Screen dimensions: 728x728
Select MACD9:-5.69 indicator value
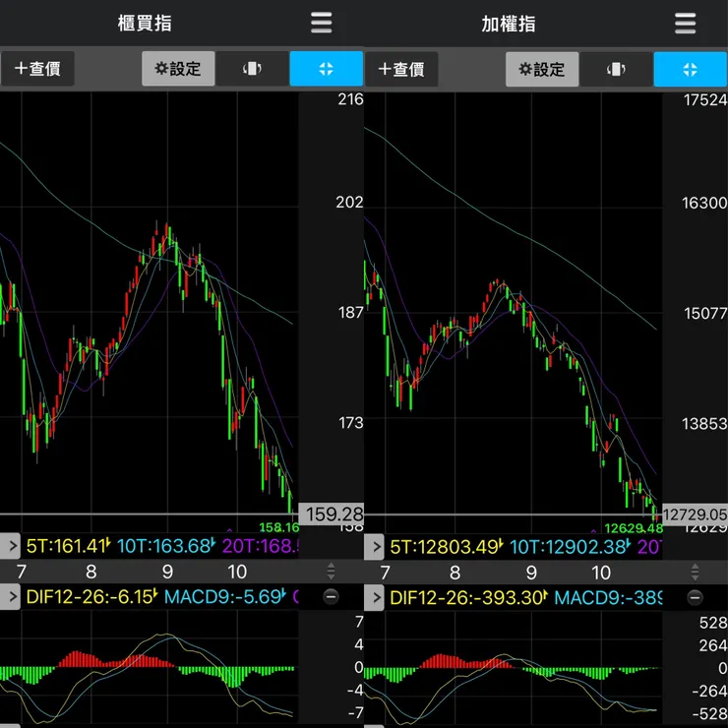[x=225, y=596]
